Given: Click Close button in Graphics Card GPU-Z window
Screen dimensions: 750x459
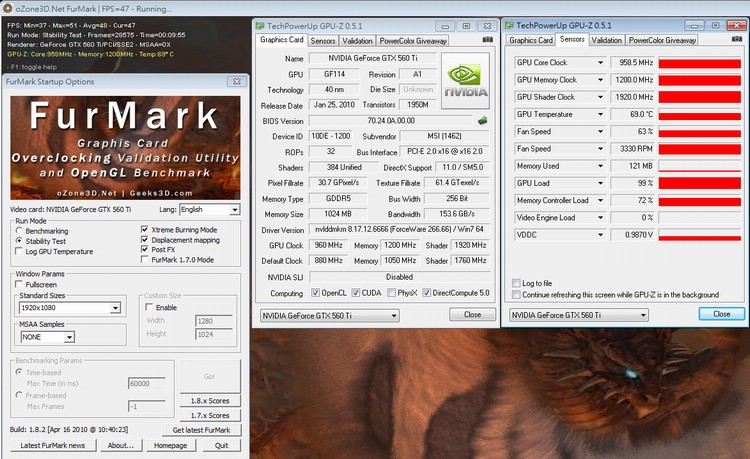Looking at the screenshot, I should click(x=473, y=314).
